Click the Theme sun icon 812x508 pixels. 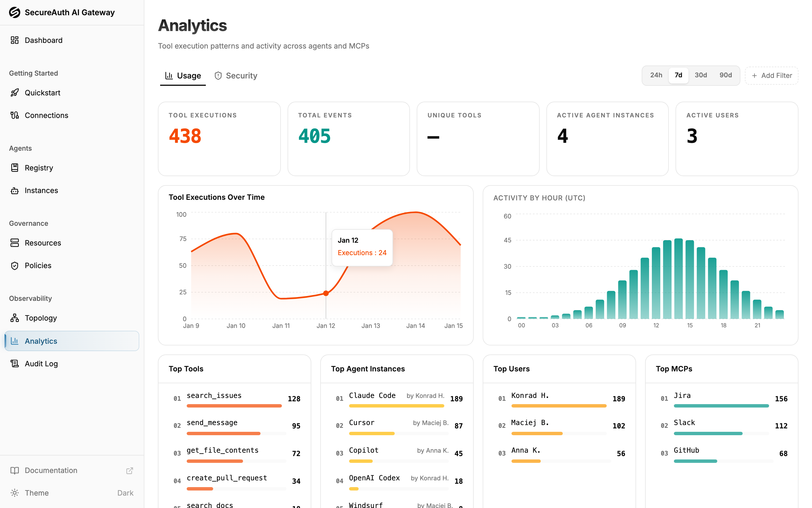pyautogui.click(x=14, y=493)
